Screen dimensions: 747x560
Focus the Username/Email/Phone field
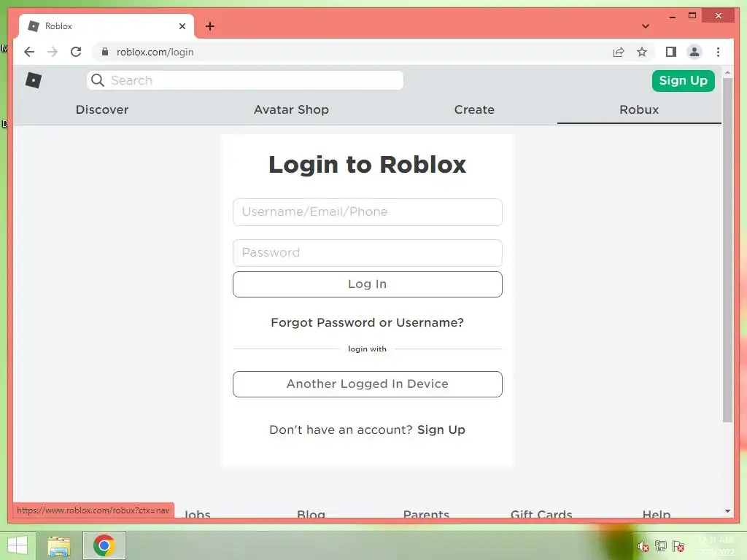pos(368,212)
